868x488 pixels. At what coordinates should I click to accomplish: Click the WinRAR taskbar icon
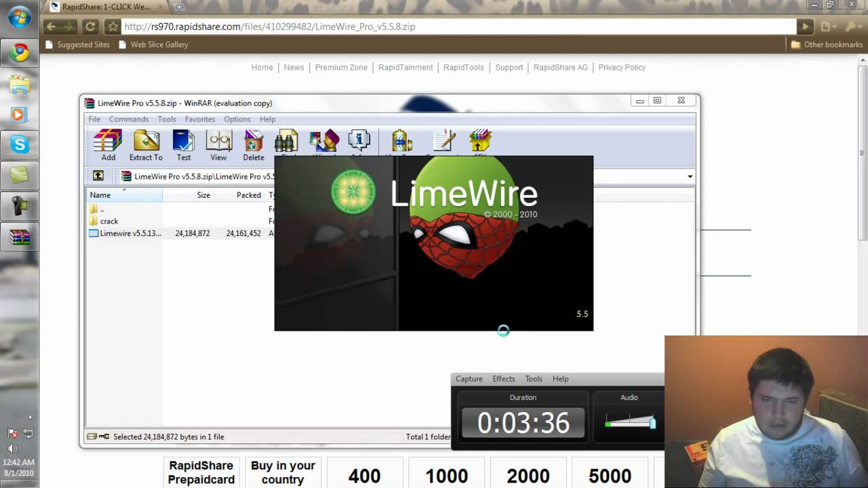tap(19, 237)
